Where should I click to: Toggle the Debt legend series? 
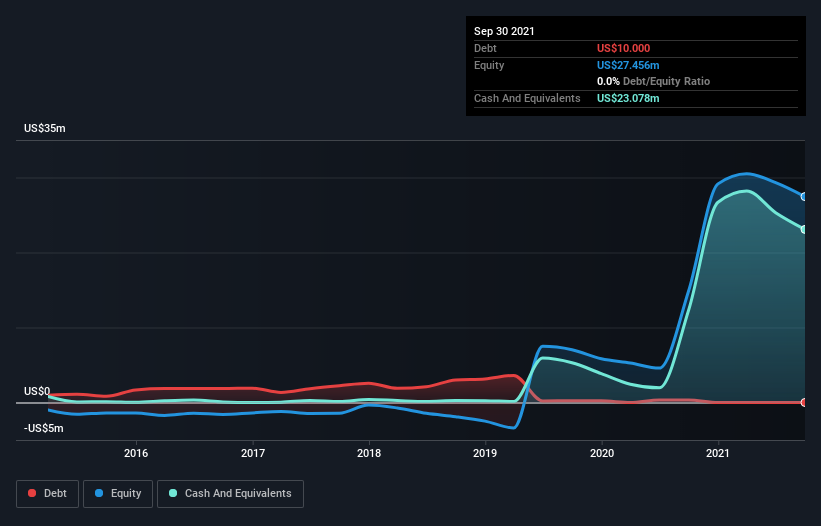(45, 493)
